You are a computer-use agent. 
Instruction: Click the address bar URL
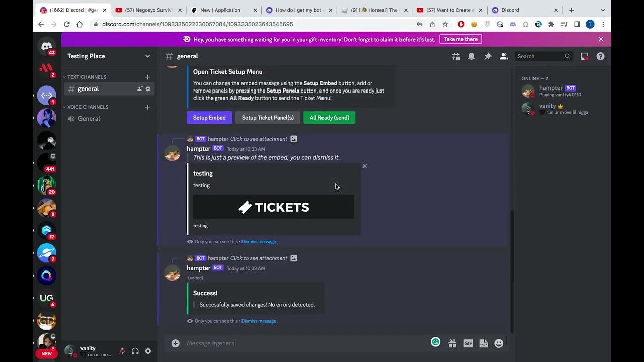tap(197, 24)
